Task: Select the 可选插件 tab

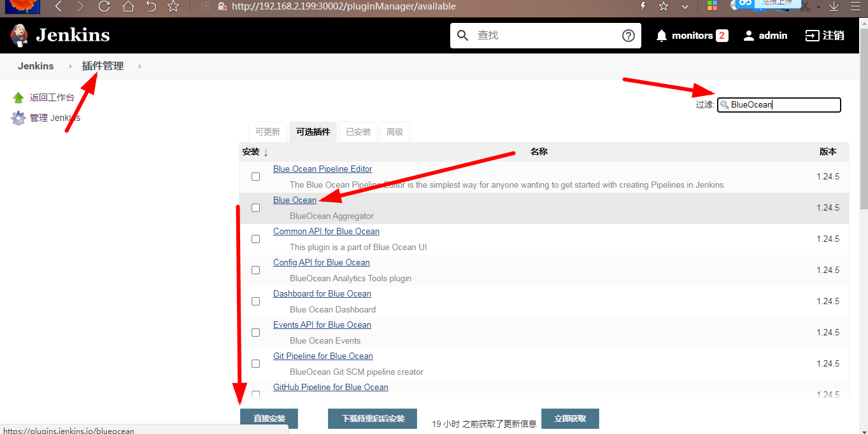Action: tap(313, 132)
